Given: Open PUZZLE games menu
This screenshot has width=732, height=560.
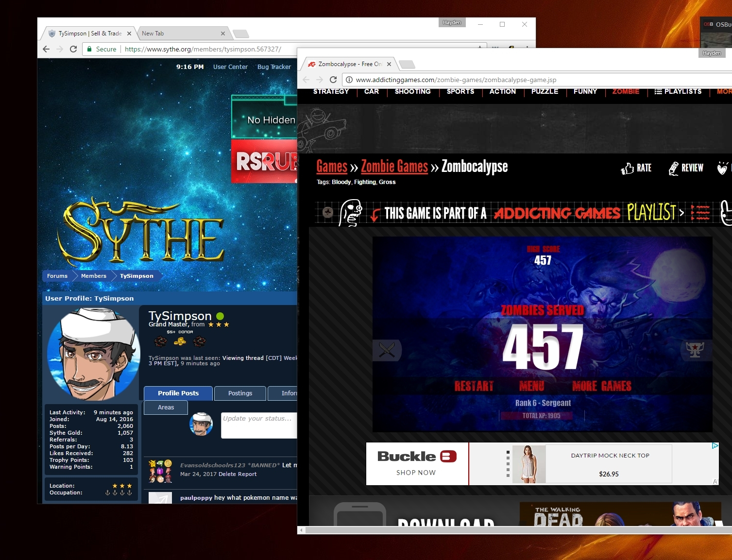Looking at the screenshot, I should pyautogui.click(x=545, y=91).
